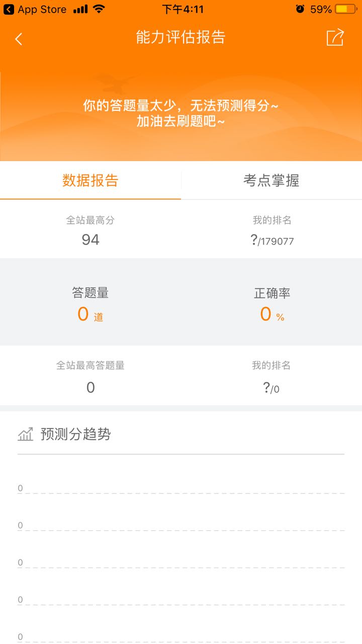362x644 pixels.
Task: Switch to the 考点掌握 tab
Action: click(271, 181)
